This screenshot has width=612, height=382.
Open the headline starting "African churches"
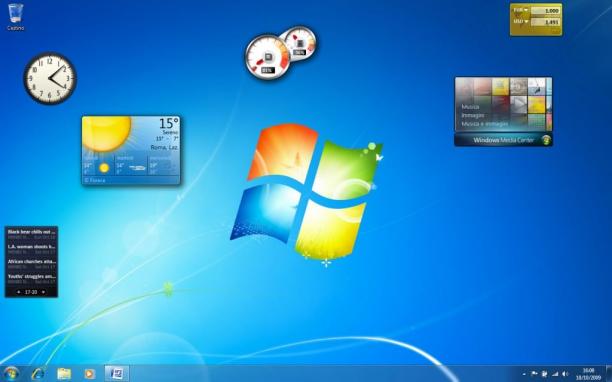click(x=31, y=263)
